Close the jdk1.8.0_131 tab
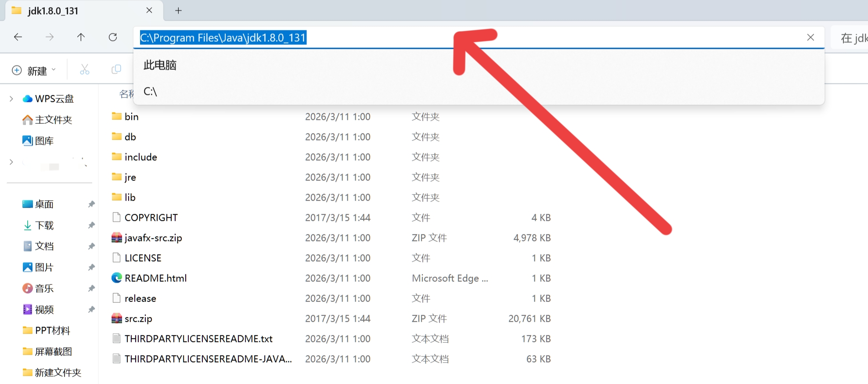 point(149,11)
